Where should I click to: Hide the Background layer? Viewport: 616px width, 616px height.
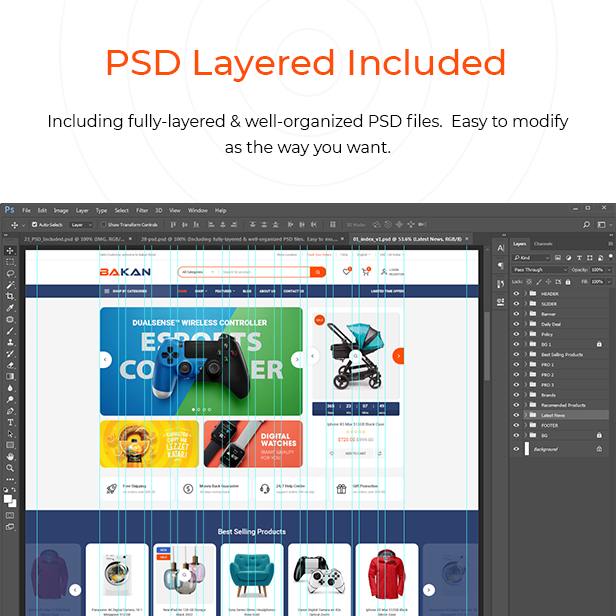tap(517, 450)
